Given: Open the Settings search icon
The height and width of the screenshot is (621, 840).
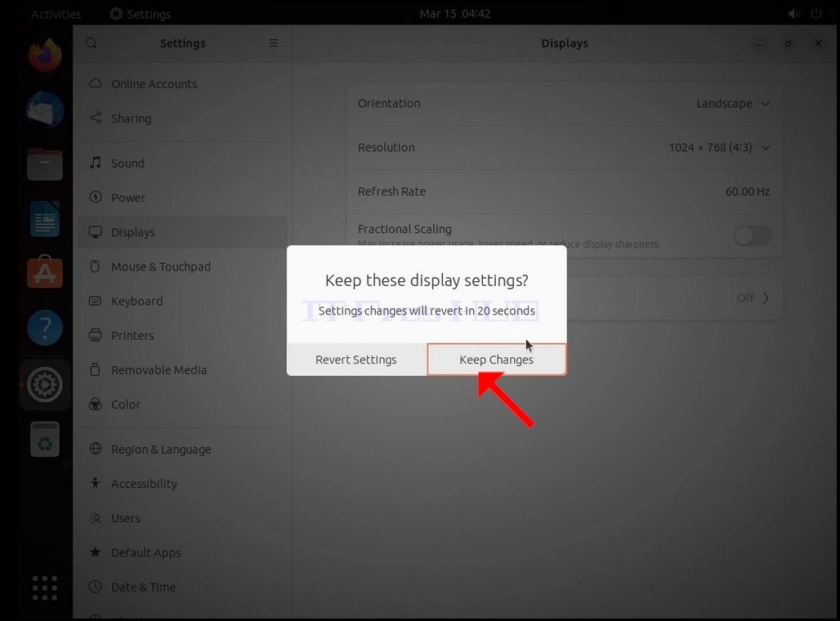Looking at the screenshot, I should point(92,43).
